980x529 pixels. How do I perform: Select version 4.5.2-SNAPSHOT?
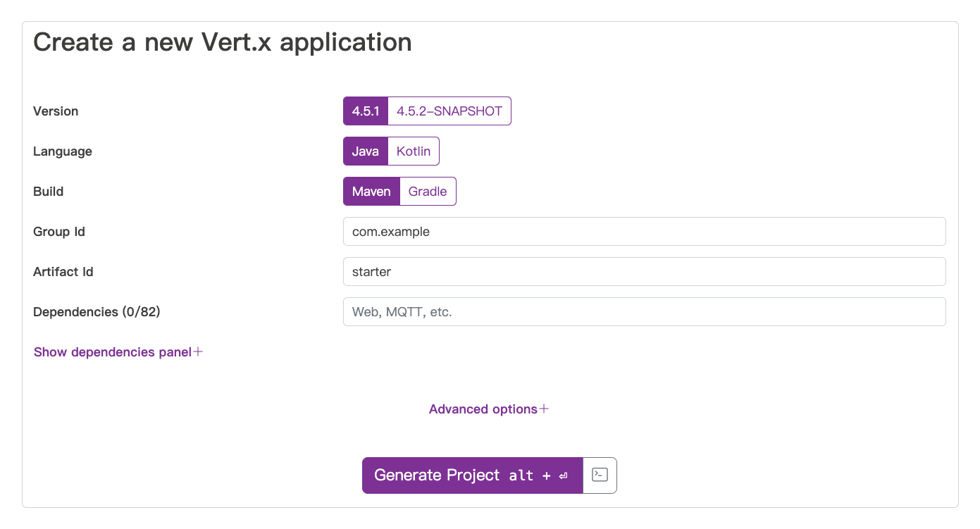pos(449,111)
